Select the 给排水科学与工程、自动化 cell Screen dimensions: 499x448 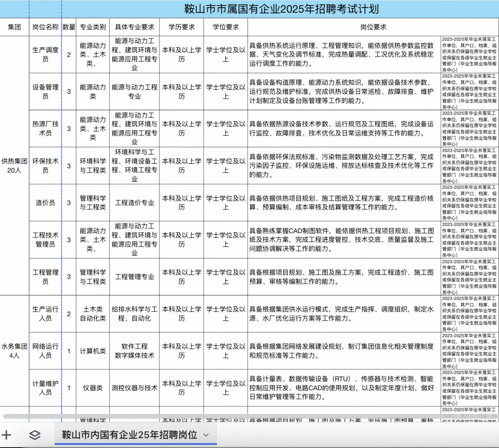click(135, 314)
